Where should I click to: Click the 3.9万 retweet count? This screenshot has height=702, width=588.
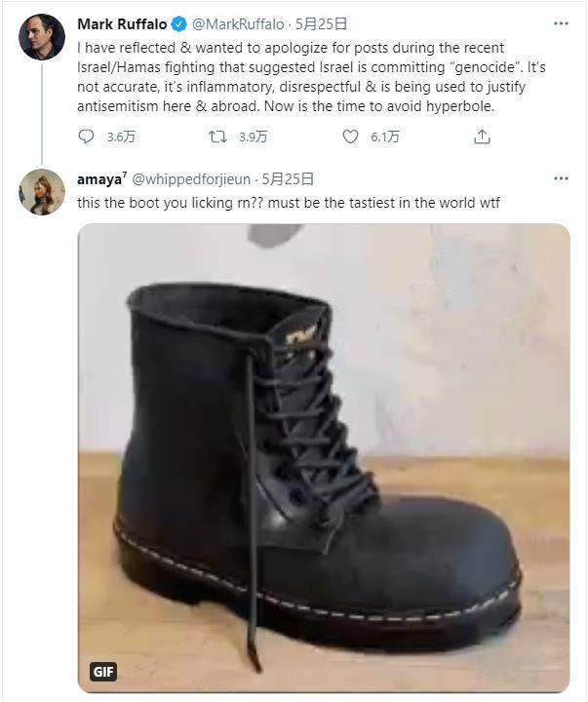254,138
